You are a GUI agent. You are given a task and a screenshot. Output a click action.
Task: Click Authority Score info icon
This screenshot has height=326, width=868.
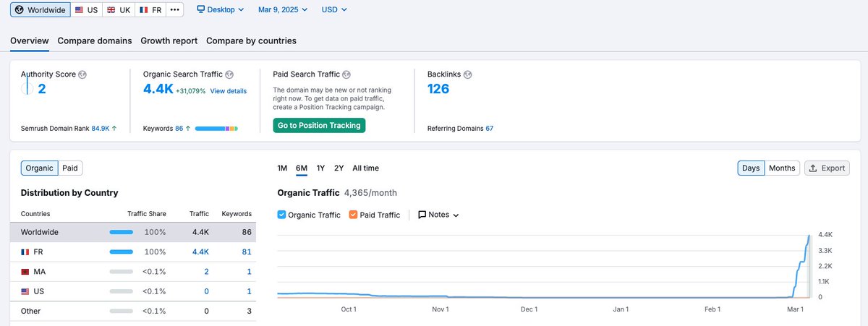point(82,74)
